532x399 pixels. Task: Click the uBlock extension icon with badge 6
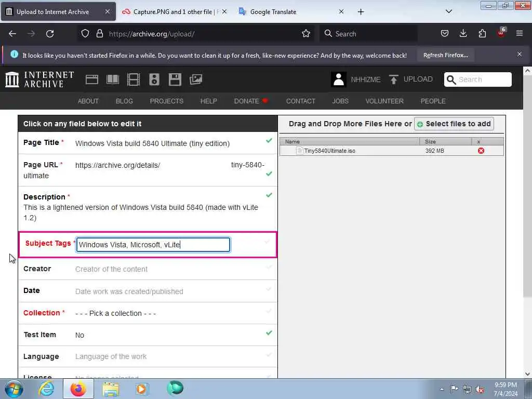[501, 33]
